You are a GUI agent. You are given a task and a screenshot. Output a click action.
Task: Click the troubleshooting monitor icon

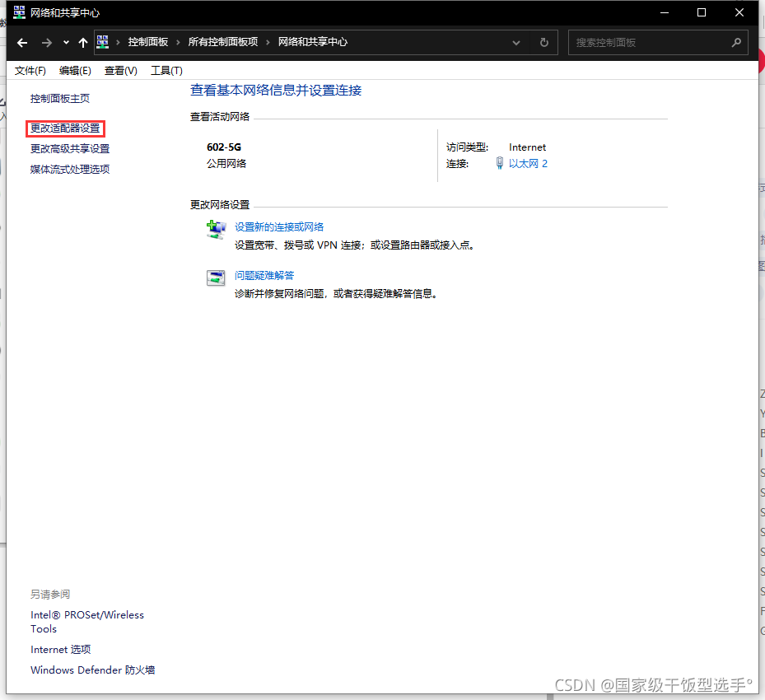click(x=216, y=279)
